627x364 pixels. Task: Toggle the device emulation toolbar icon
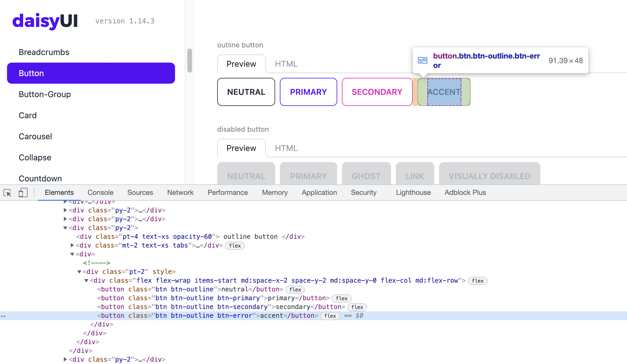click(23, 193)
